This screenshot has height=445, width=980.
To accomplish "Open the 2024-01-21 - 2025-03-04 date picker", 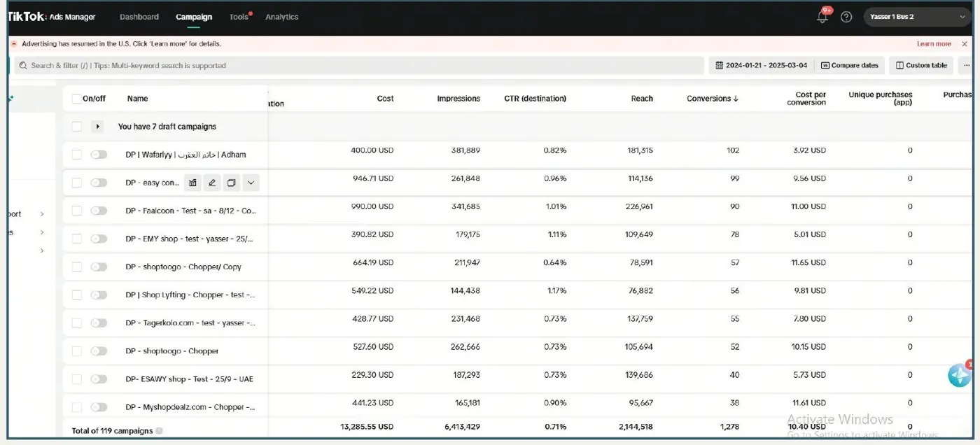I will [x=762, y=66].
